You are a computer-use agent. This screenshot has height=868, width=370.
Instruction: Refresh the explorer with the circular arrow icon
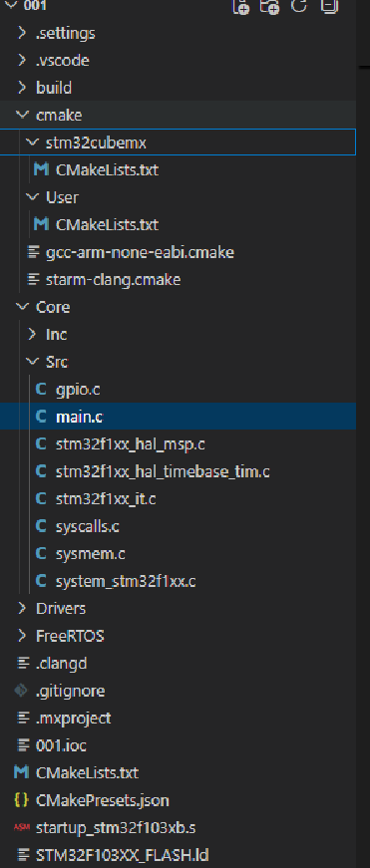coord(299,6)
